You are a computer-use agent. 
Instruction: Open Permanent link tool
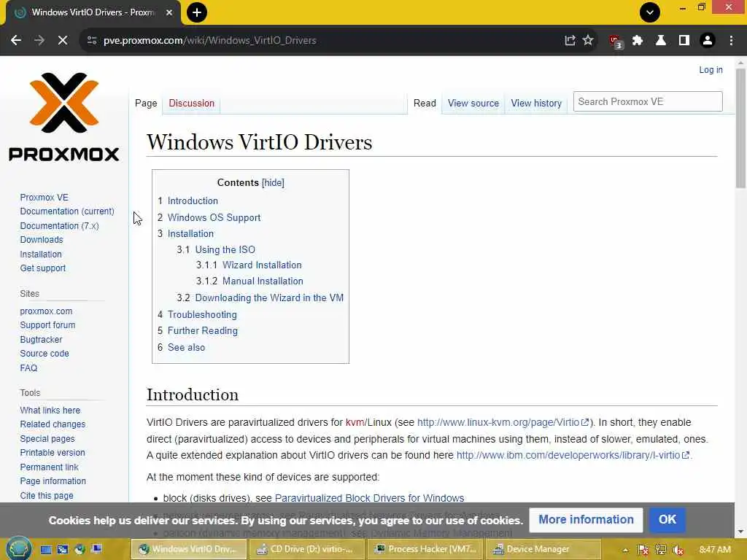49,467
